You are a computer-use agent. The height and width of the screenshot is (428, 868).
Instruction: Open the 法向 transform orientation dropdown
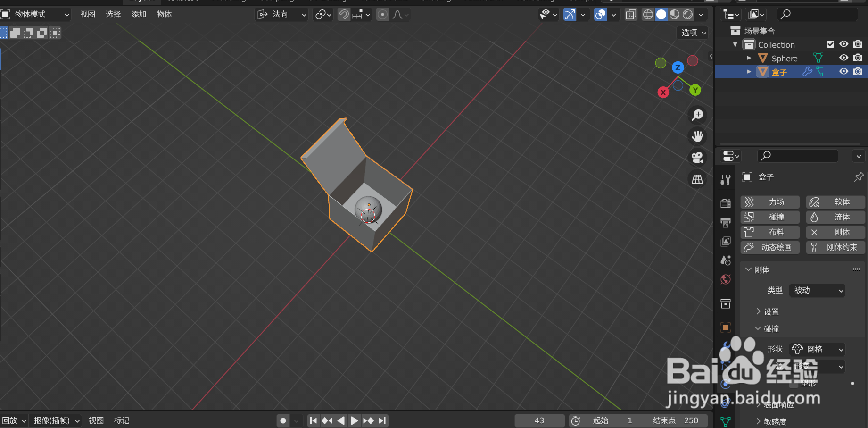tap(281, 15)
